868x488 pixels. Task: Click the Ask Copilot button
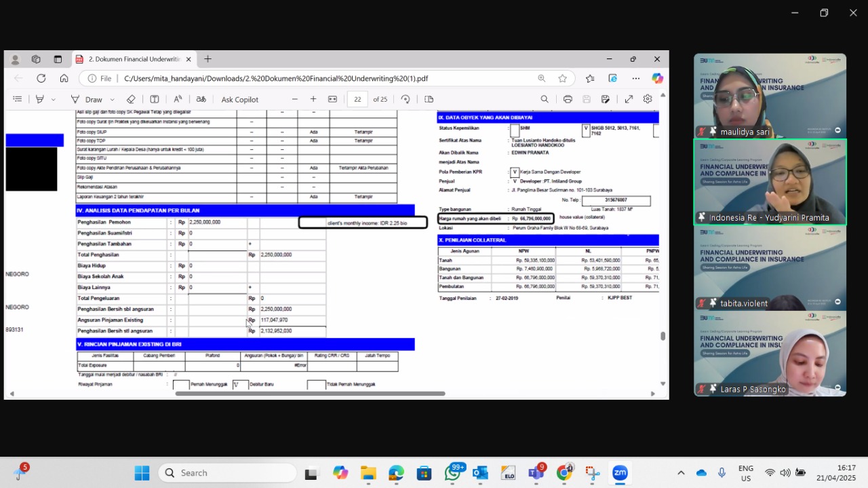[x=239, y=99]
